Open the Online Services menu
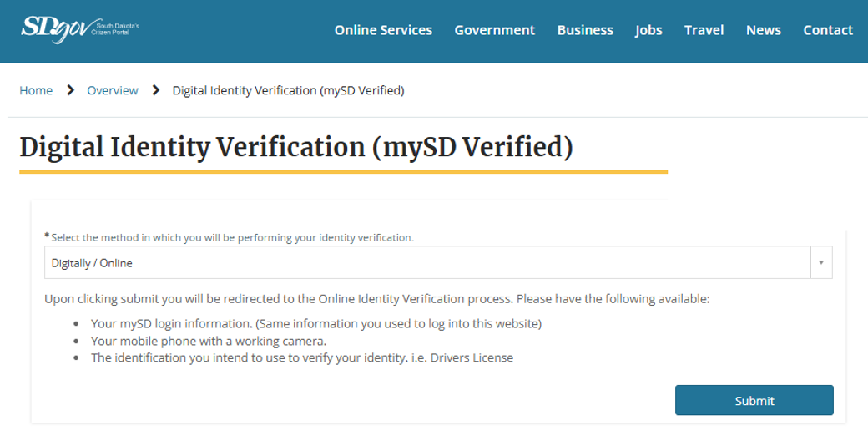Image resolution: width=868 pixels, height=436 pixels. click(x=383, y=30)
